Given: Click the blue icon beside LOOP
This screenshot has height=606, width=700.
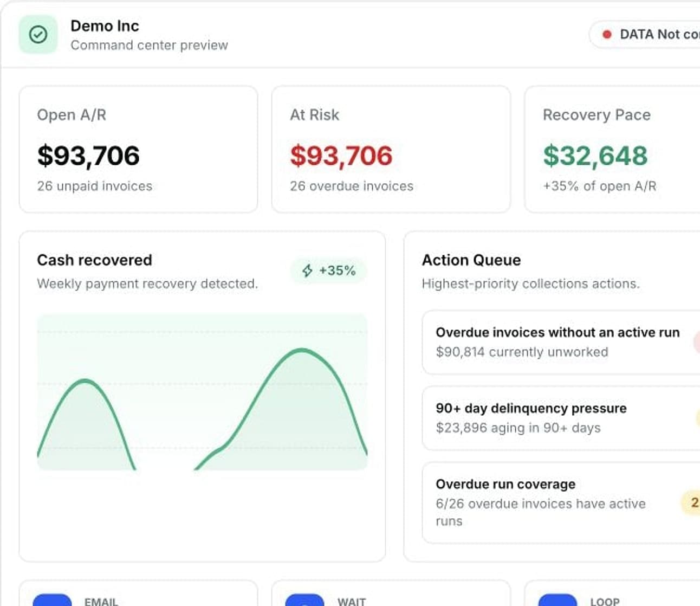Looking at the screenshot, I should (558, 599).
